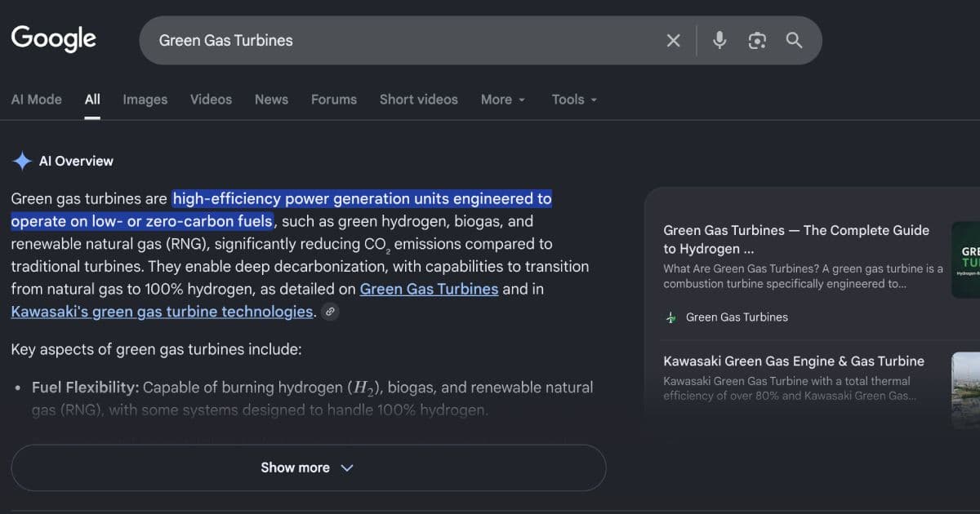Click the 'Fuel Flexibility:' bullet label
The height and width of the screenshot is (514, 980).
coord(86,387)
